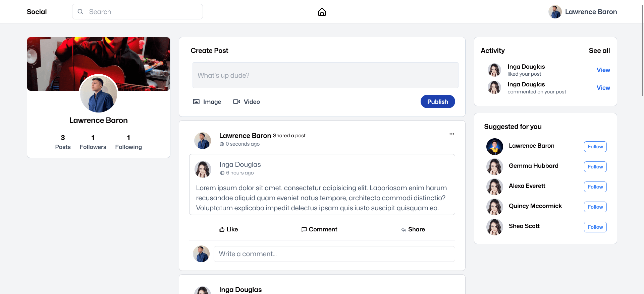Screen dimensions: 644x294
Task: Focus the What's up dude text box
Action: pyautogui.click(x=325, y=75)
